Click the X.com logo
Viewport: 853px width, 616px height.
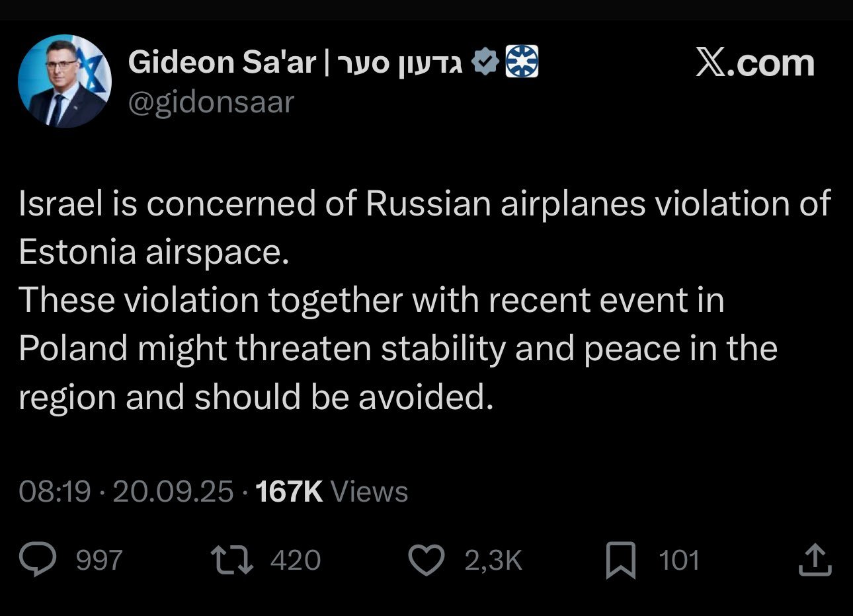(x=754, y=63)
